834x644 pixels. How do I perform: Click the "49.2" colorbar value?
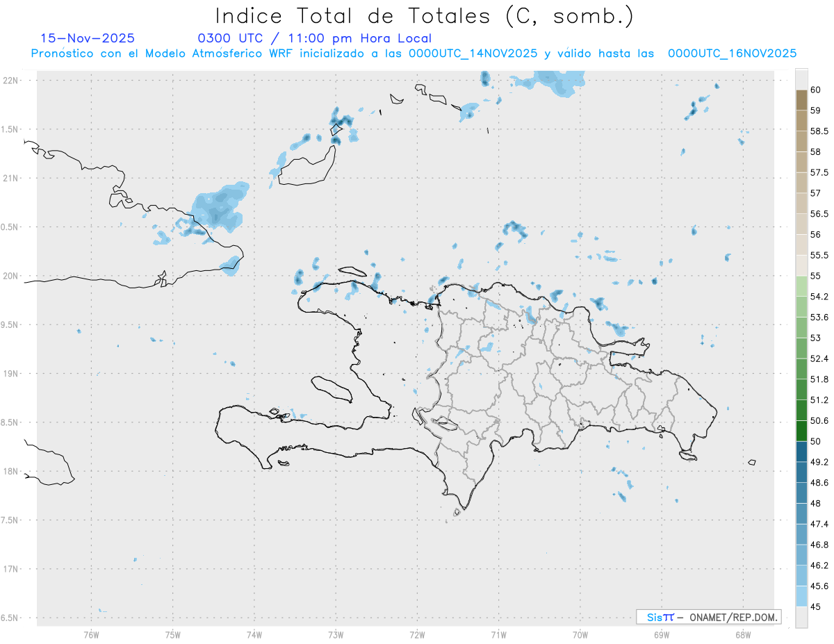[819, 462]
